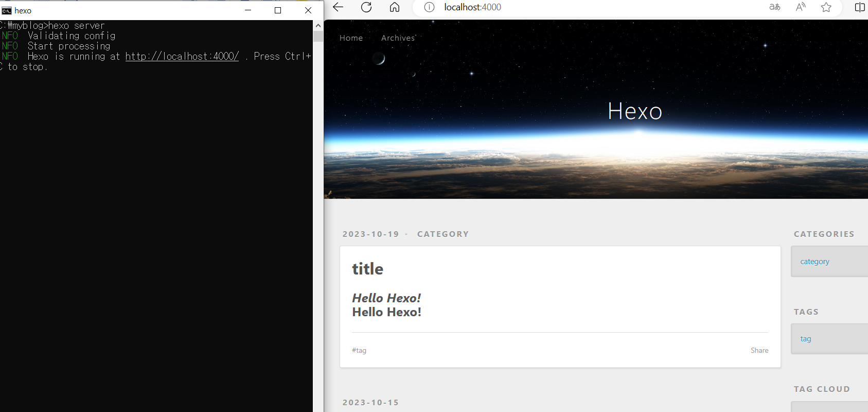Maximize the hexo console window

point(278,10)
